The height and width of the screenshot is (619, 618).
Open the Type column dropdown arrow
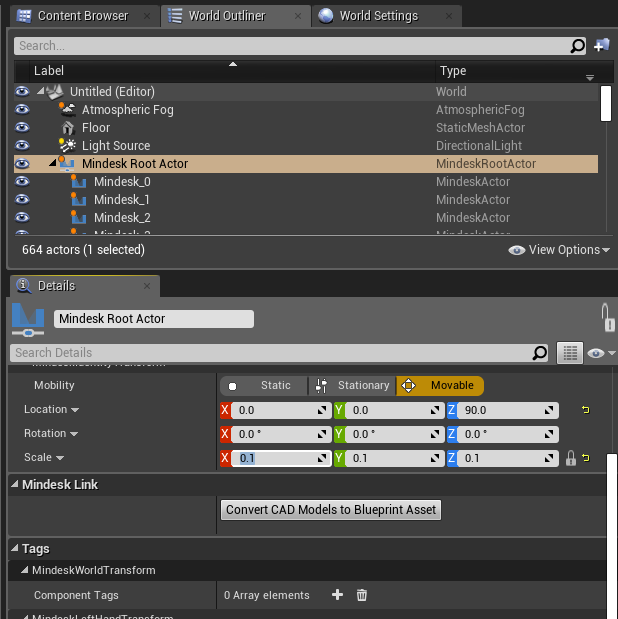(x=590, y=78)
